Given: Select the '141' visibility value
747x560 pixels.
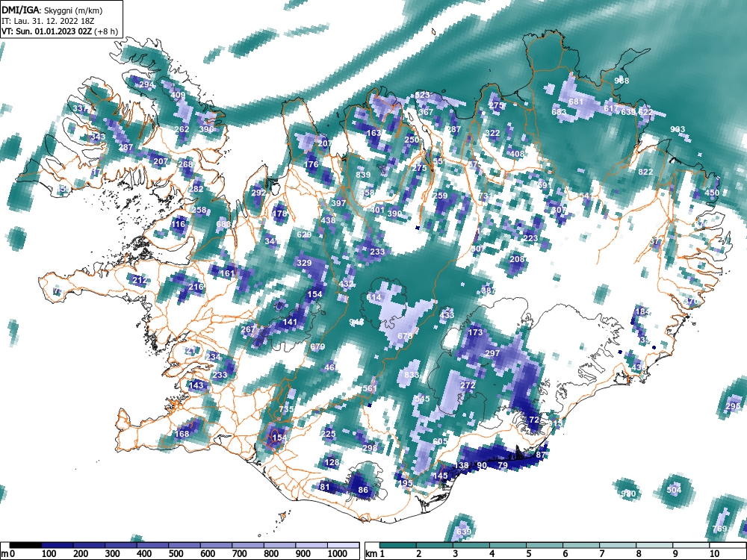Looking at the screenshot, I should (x=290, y=323).
